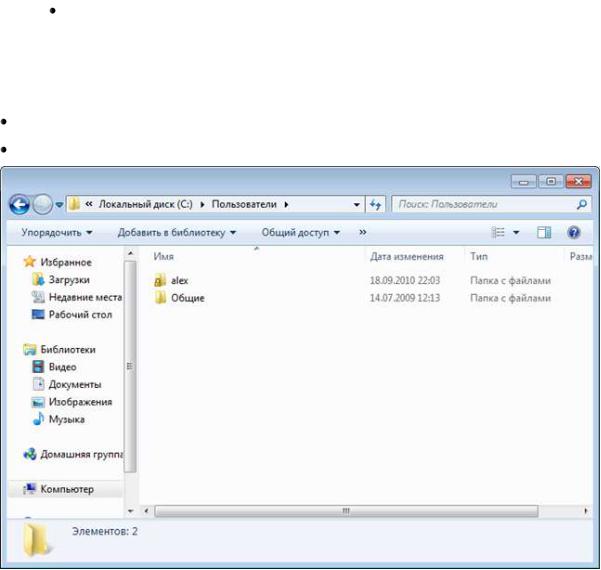Click the Компьютер icon

30,489
